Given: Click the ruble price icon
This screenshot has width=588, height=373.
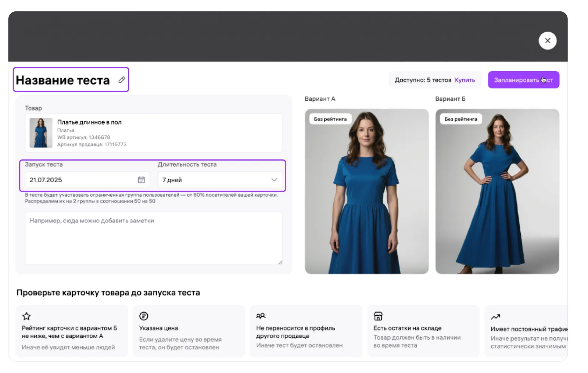Looking at the screenshot, I should tap(144, 316).
